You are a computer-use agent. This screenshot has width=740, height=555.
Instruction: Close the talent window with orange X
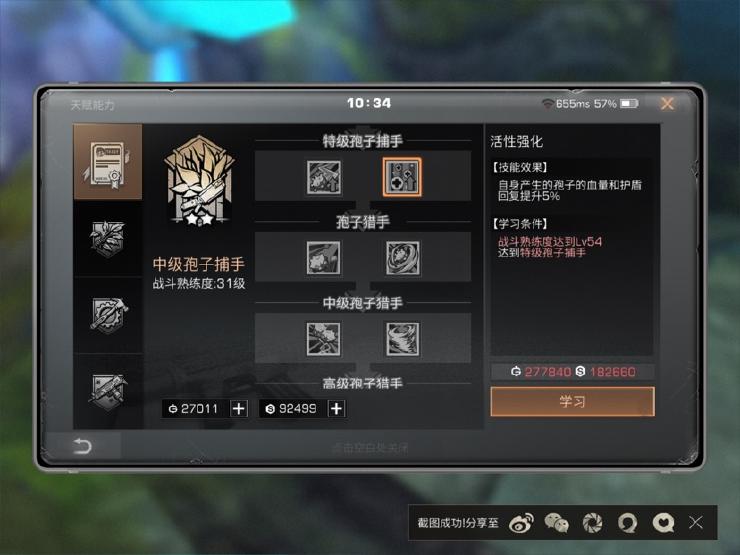click(x=667, y=103)
